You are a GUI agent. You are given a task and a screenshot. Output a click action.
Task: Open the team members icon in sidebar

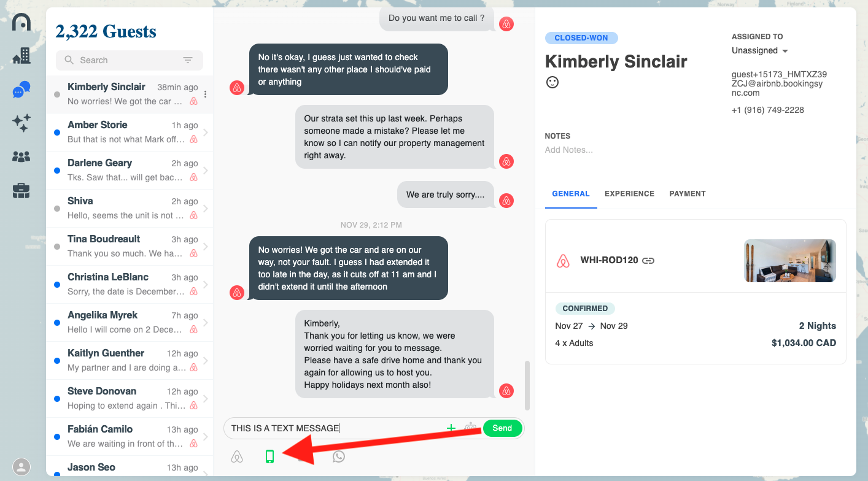(x=21, y=157)
